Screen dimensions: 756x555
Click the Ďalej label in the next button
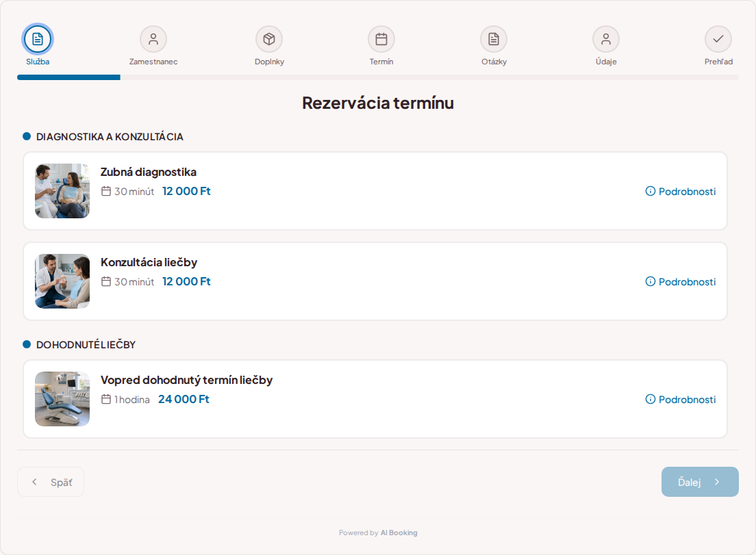click(x=689, y=482)
